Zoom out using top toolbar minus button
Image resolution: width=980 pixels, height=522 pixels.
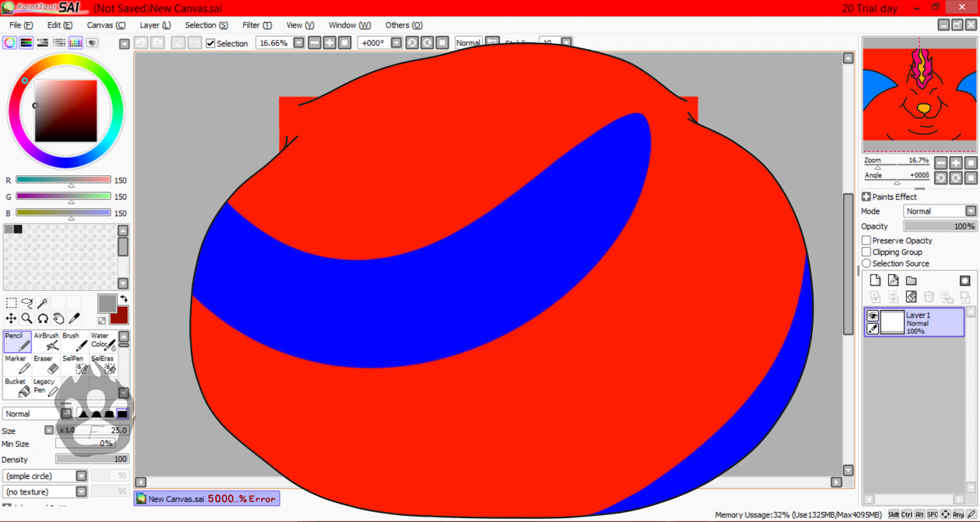tap(315, 43)
